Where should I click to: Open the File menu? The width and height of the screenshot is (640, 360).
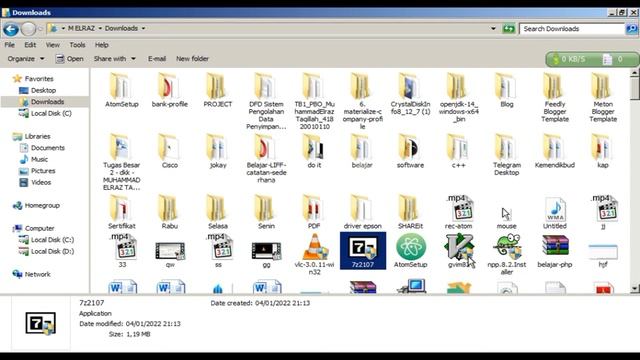[x=10, y=45]
